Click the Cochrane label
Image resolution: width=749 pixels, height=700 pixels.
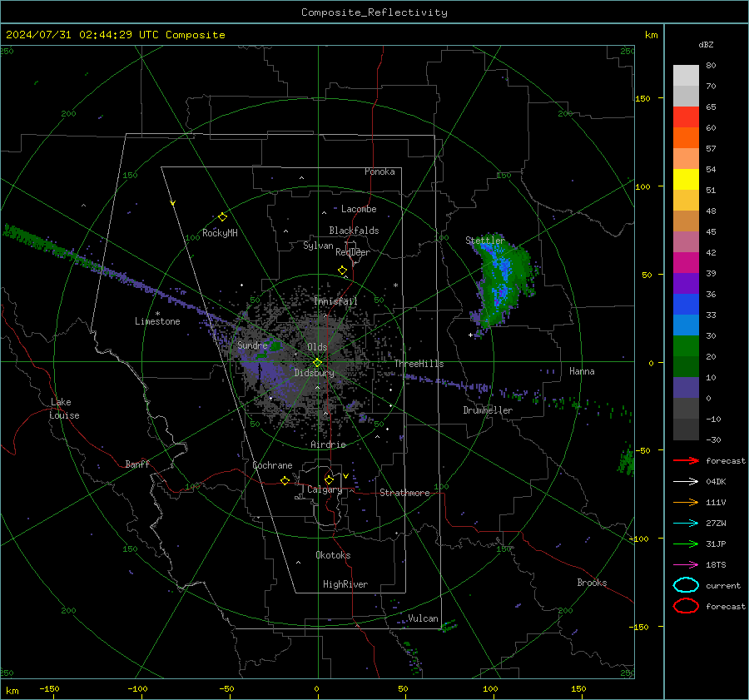click(272, 465)
